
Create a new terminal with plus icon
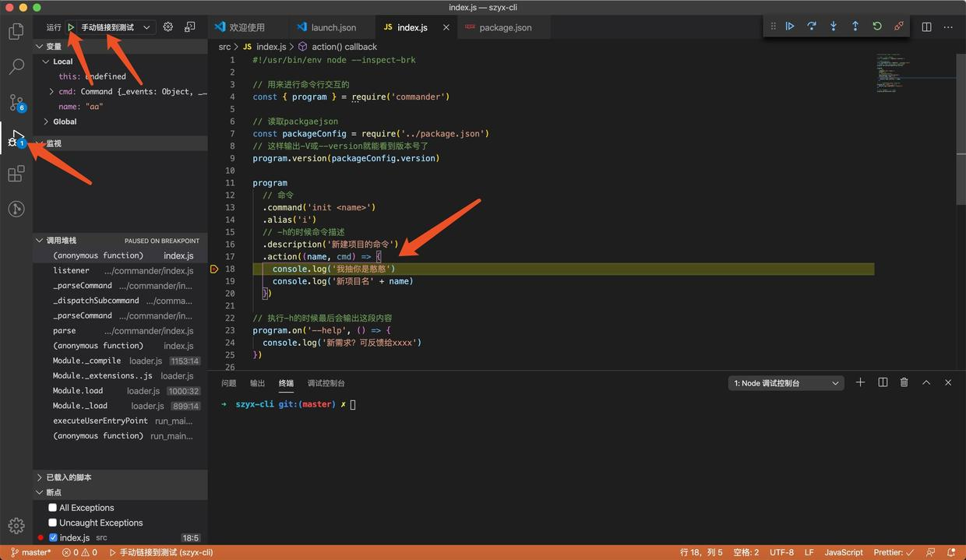click(x=860, y=382)
